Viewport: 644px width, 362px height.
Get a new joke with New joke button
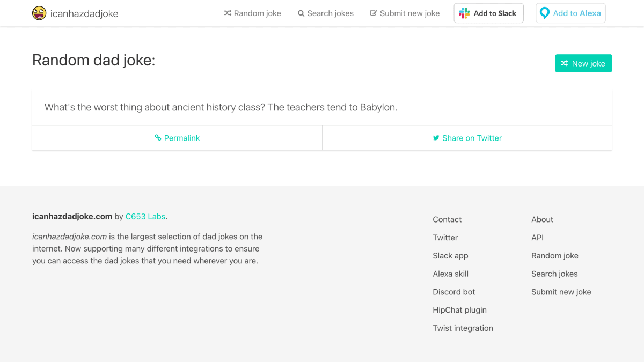583,63
